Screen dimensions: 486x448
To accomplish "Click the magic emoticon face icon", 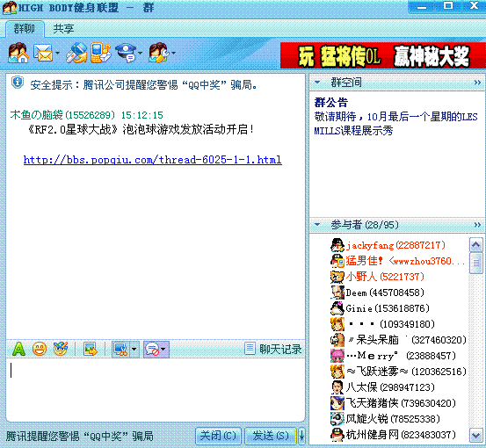I will point(61,349).
